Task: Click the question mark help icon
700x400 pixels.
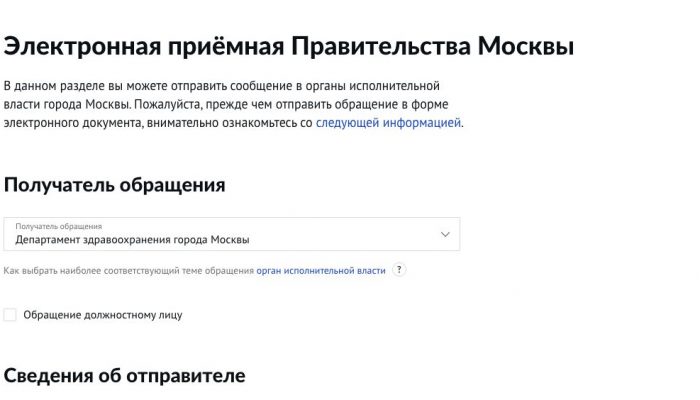Action: [399, 270]
